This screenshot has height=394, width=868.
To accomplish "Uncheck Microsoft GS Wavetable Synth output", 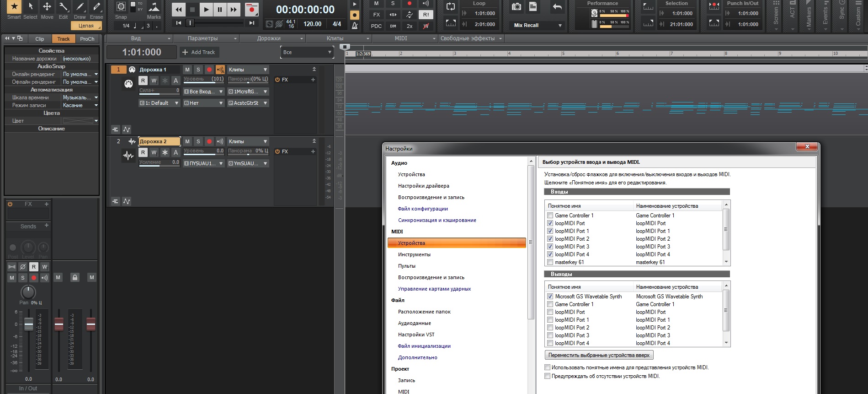I will (x=550, y=297).
